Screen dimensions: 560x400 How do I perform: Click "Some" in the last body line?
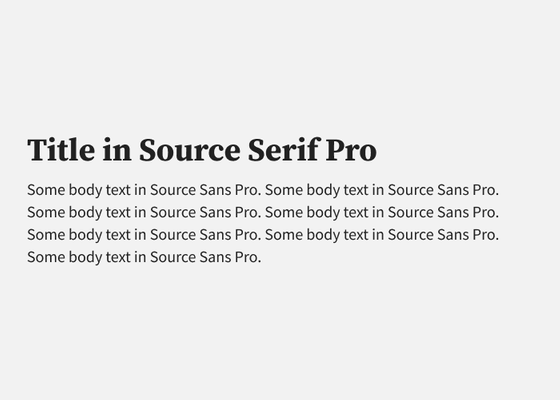[46, 257]
